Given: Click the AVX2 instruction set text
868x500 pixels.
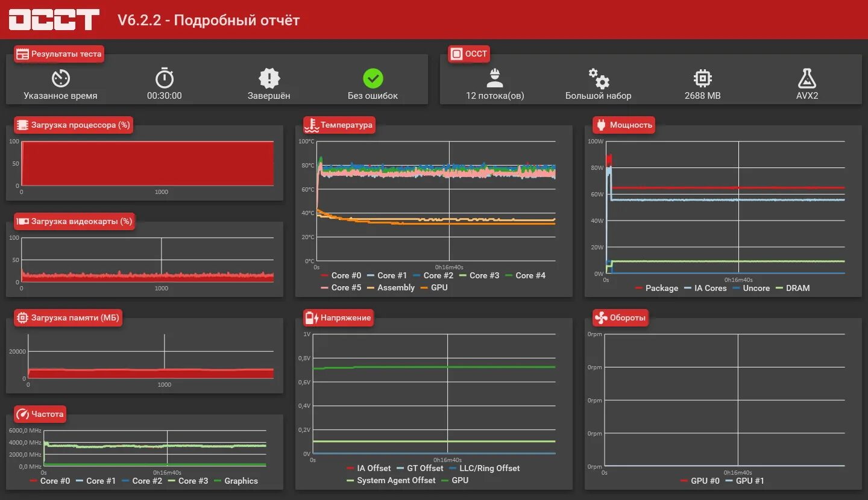Looking at the screenshot, I should [x=807, y=96].
